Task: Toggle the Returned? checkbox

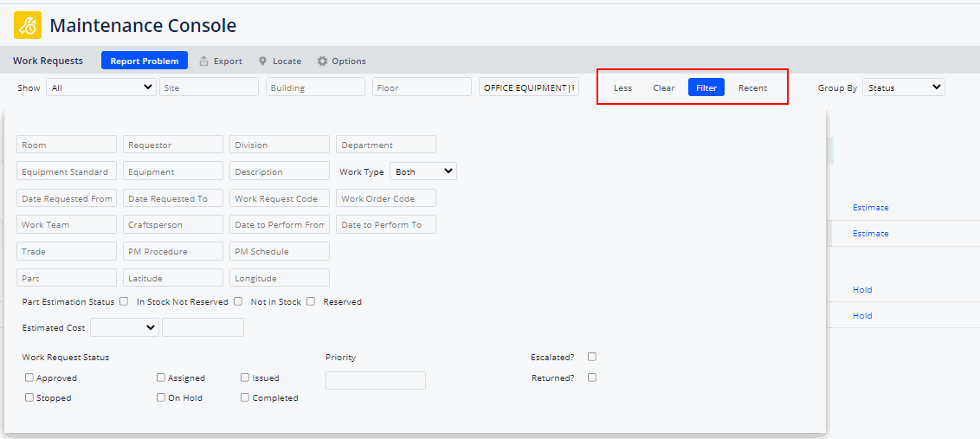Action: click(x=592, y=378)
